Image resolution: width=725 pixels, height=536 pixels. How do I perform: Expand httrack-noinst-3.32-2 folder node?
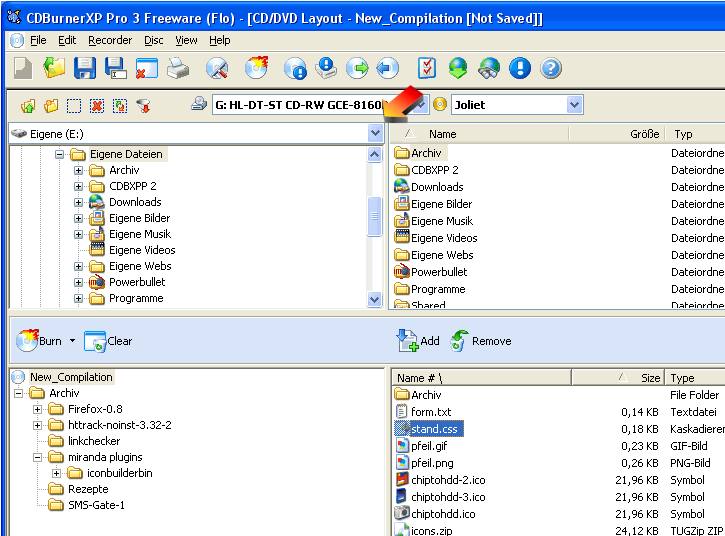coord(37,425)
